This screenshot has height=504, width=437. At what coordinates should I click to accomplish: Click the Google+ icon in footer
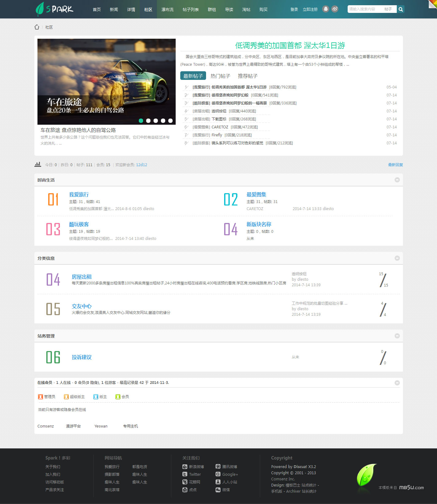click(x=218, y=474)
